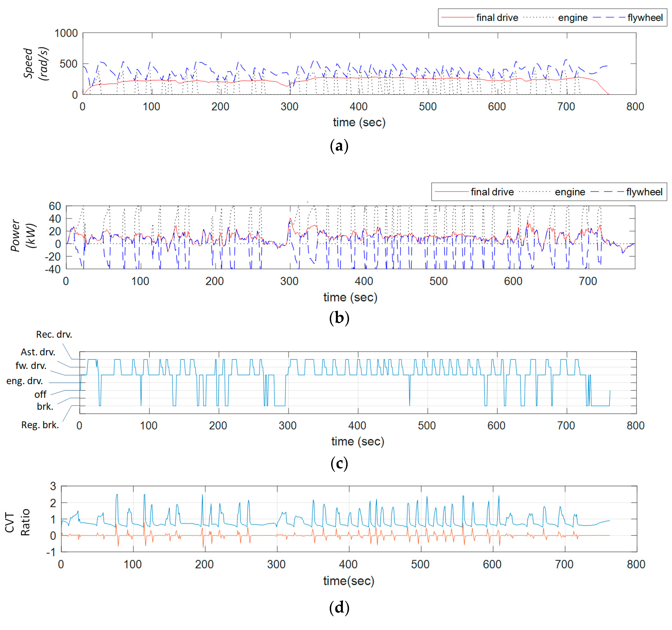Click the 'final drive' legend entry in power plot
The image size is (672, 630).
[x=492, y=192]
